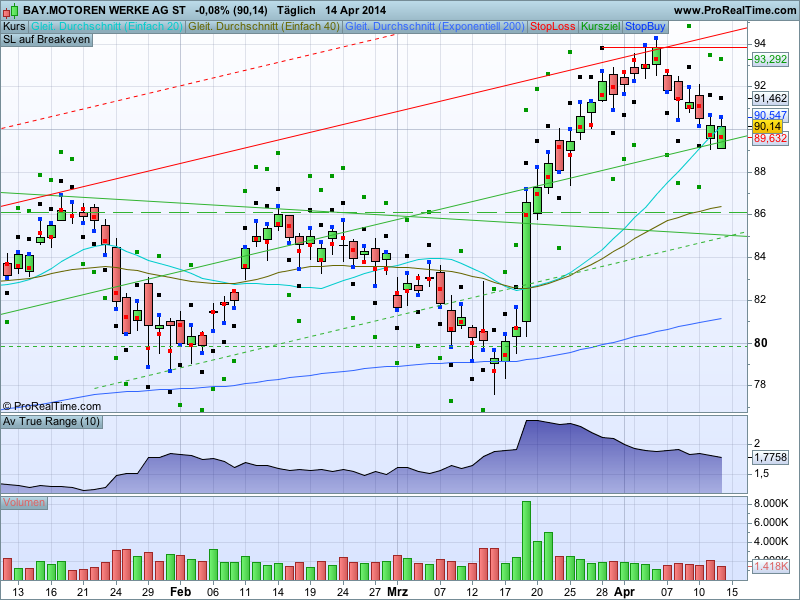Click the candlestick chart icon in title bar
Viewport: 800px width, 600px height.
coord(10,10)
